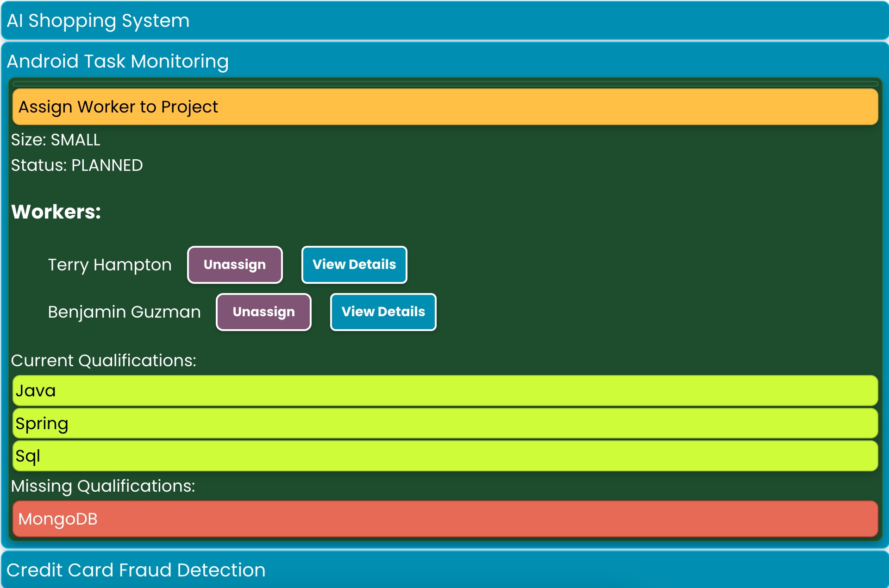Click the Terry Hampton worker name

[110, 265]
